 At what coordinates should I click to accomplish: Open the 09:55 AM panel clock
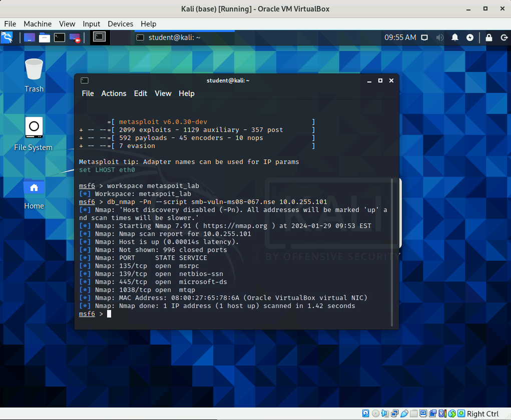click(x=400, y=37)
